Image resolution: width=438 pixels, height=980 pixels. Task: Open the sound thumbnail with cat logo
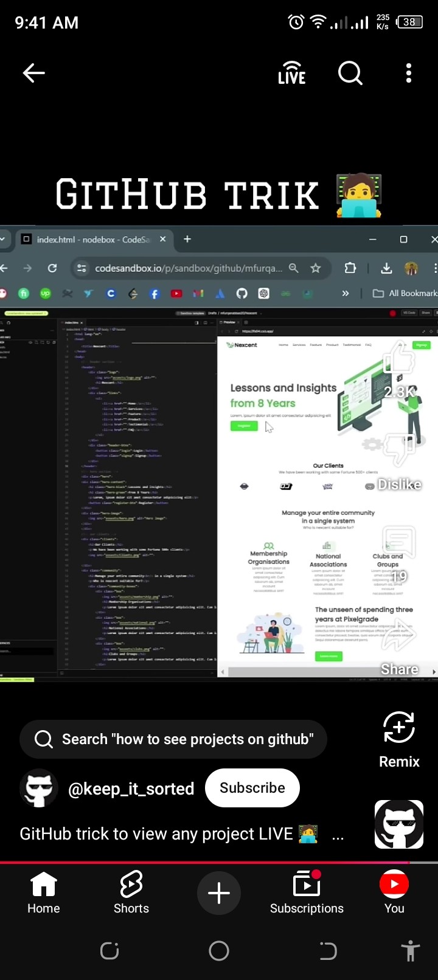pyautogui.click(x=399, y=824)
